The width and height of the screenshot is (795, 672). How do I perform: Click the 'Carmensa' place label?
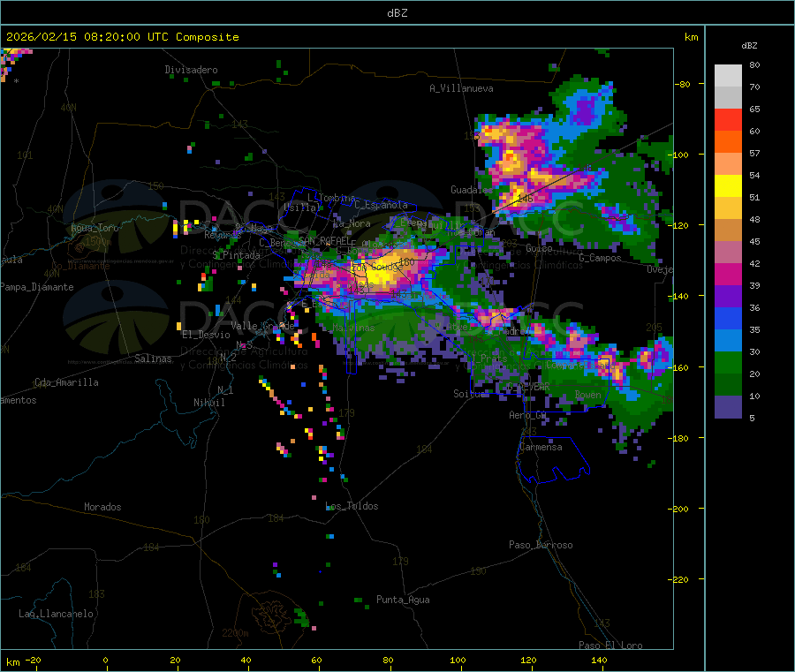click(x=541, y=447)
